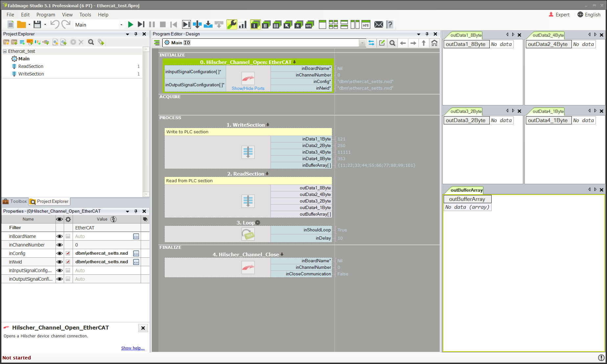This screenshot has width=607, height=364.
Task: Click the Project Explorer scrollbar down arrow
Action: pyautogui.click(x=147, y=194)
